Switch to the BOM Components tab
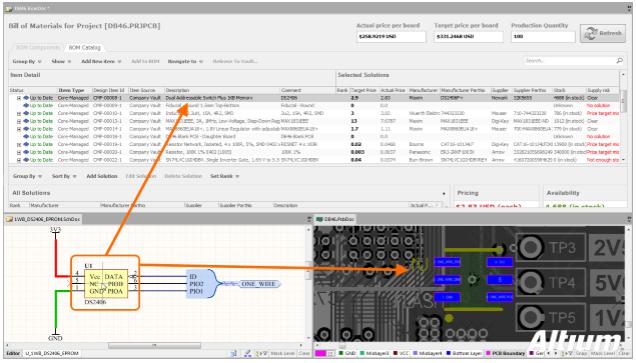636x363 pixels. pos(37,47)
